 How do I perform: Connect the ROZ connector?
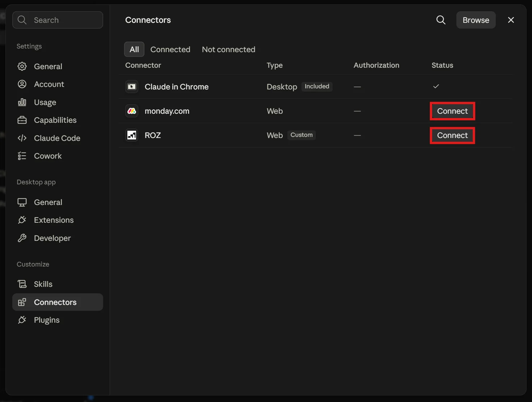click(452, 135)
